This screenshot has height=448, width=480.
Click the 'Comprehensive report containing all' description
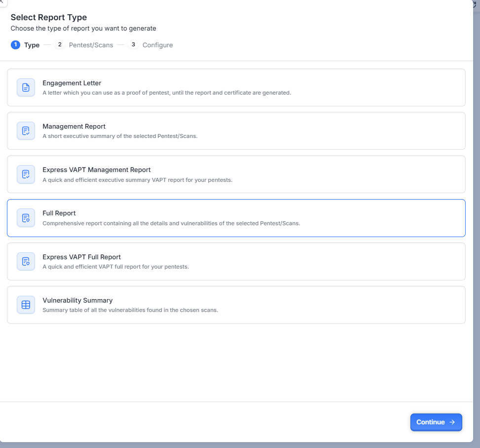pyautogui.click(x=171, y=223)
